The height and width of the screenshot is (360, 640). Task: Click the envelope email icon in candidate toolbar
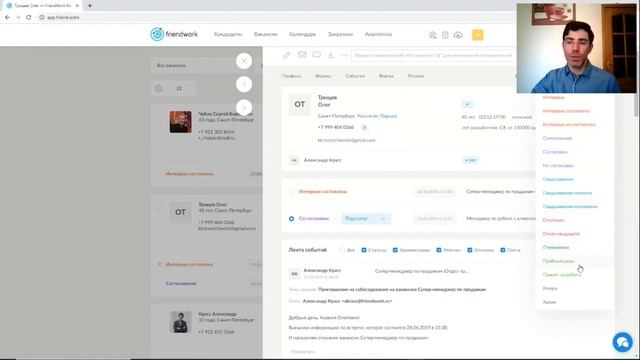tap(302, 55)
